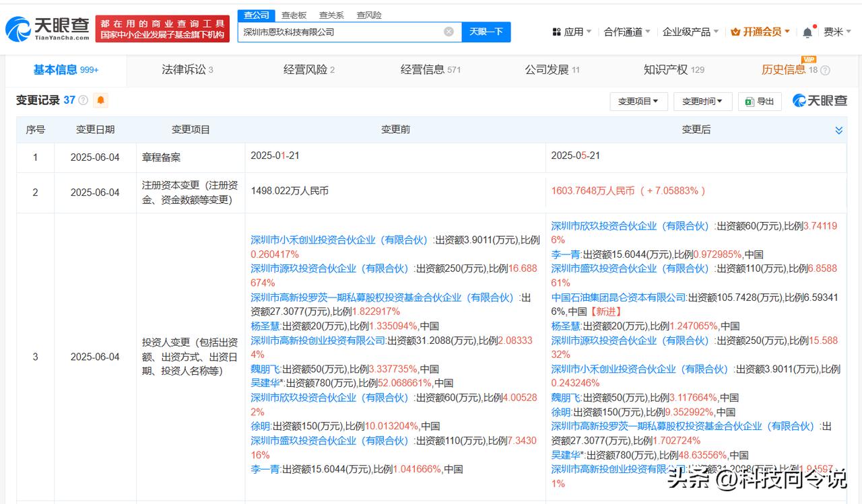The width and height of the screenshot is (862, 504).
Task: Expand all rows with the double chevron in 变更后 header
Action: 839,130
